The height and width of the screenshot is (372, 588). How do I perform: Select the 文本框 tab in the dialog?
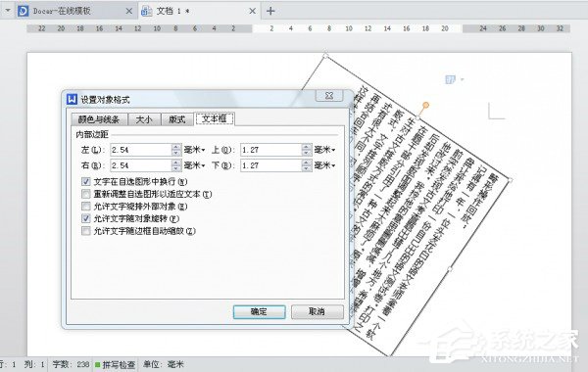(x=214, y=118)
